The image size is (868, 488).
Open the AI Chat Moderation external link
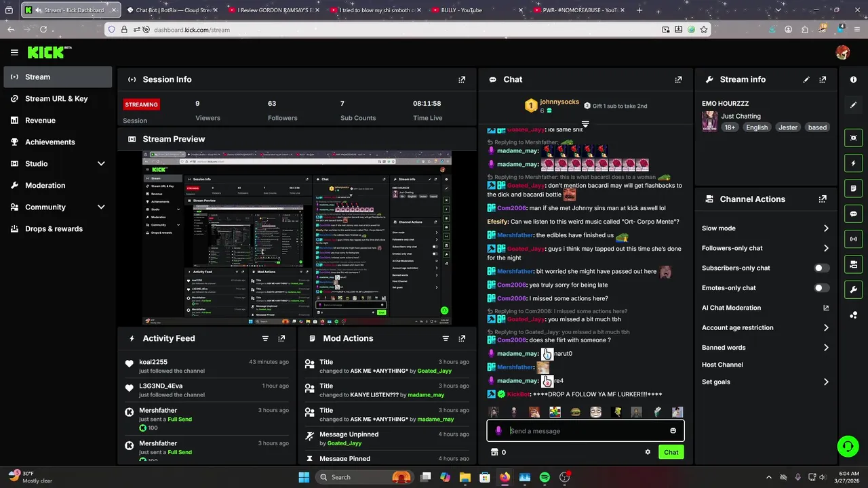pos(826,308)
